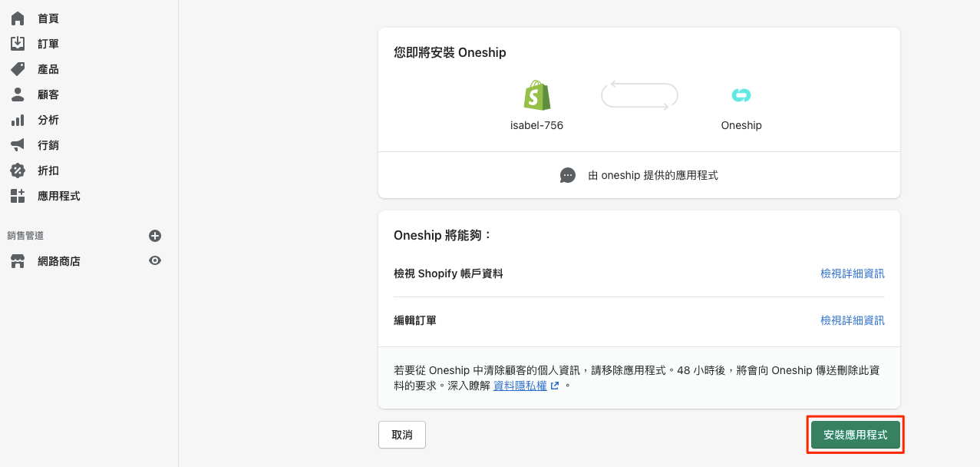Open the 資料隱私權 link

coord(520,386)
